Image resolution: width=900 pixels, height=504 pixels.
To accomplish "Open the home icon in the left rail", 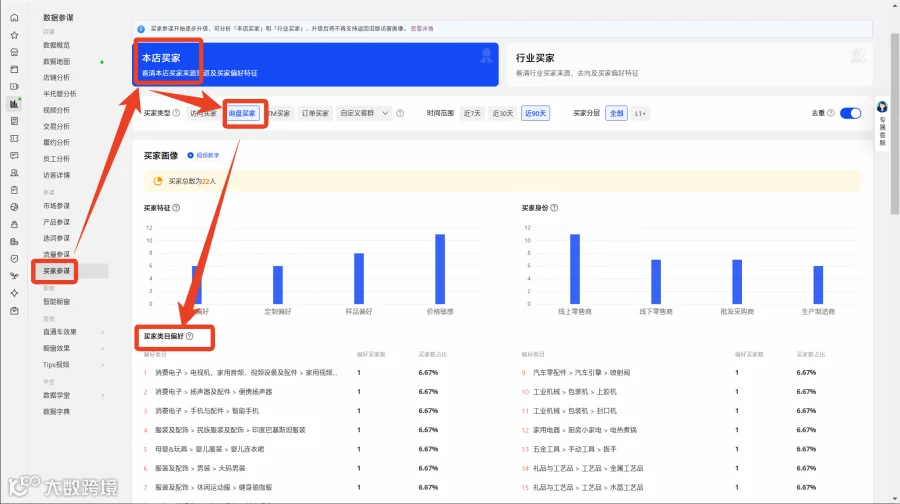I will point(14,18).
